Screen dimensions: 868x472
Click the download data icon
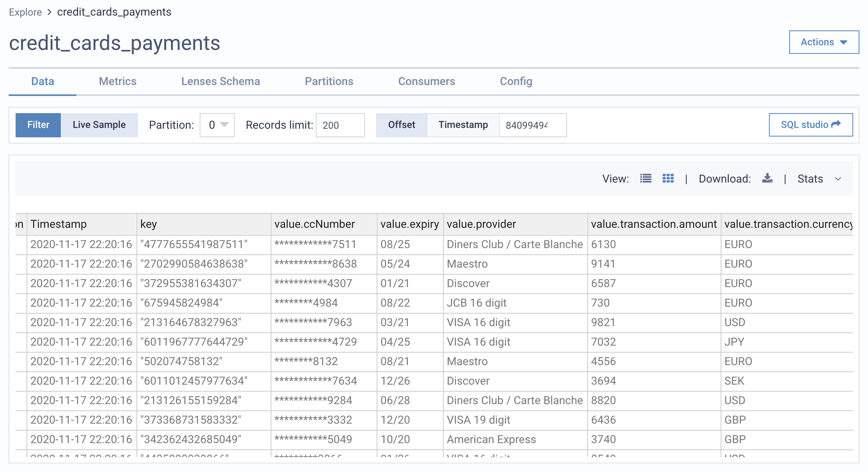767,179
